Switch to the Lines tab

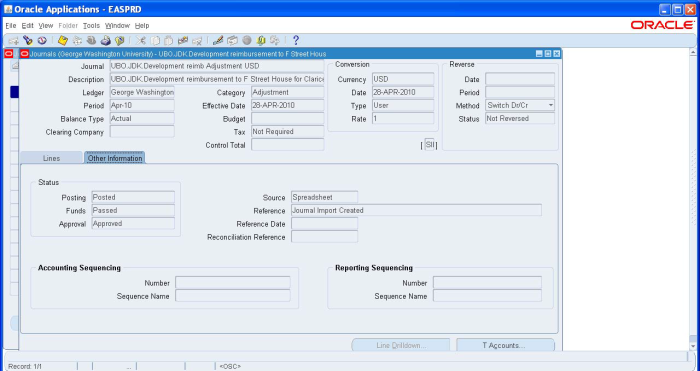pyautogui.click(x=51, y=158)
